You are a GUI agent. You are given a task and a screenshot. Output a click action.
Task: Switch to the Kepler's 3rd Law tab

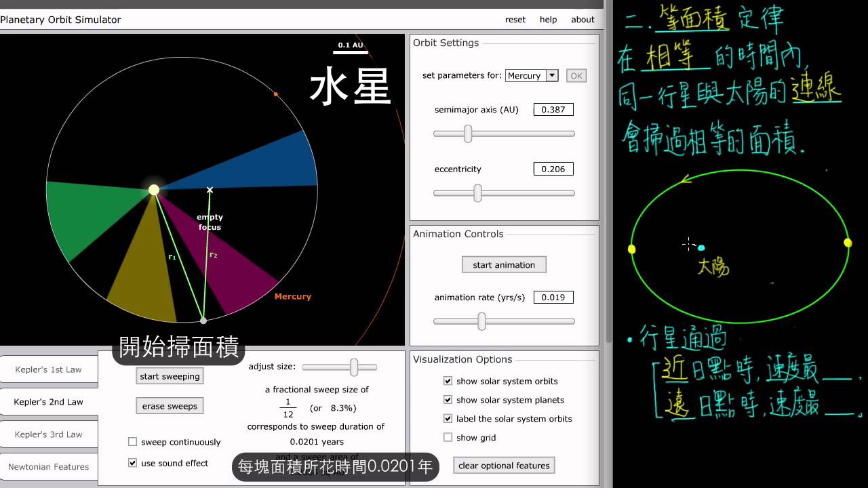48,434
